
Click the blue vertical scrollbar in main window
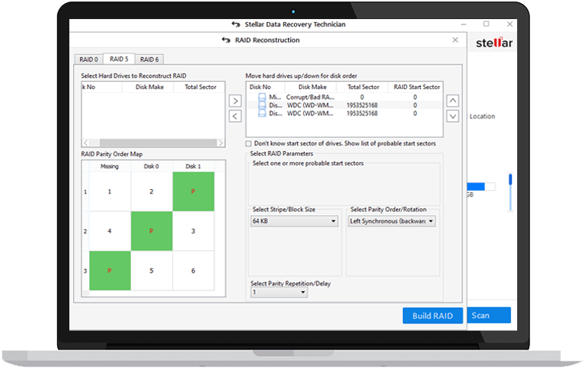pos(510,179)
